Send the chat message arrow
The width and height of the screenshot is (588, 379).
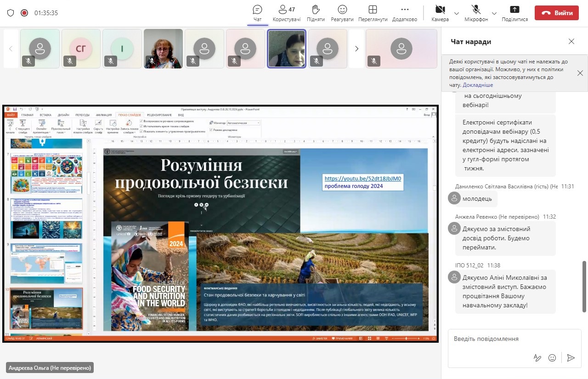click(x=571, y=357)
